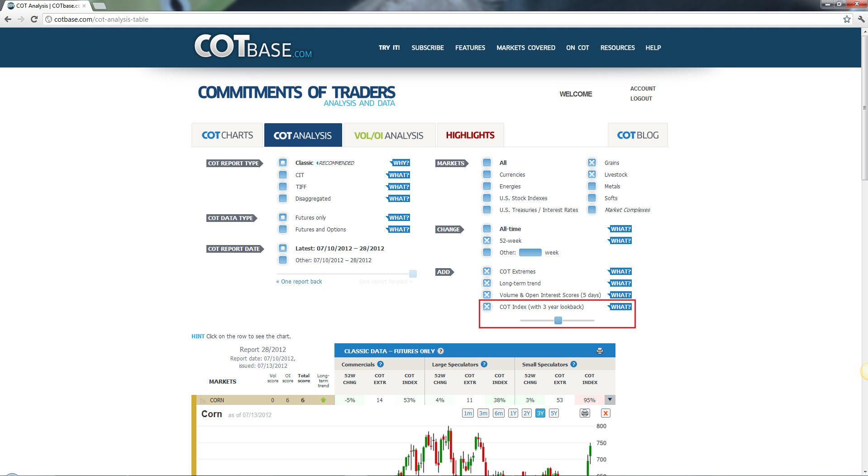
Task: Open the Large Speculators help question icon
Action: click(x=484, y=364)
